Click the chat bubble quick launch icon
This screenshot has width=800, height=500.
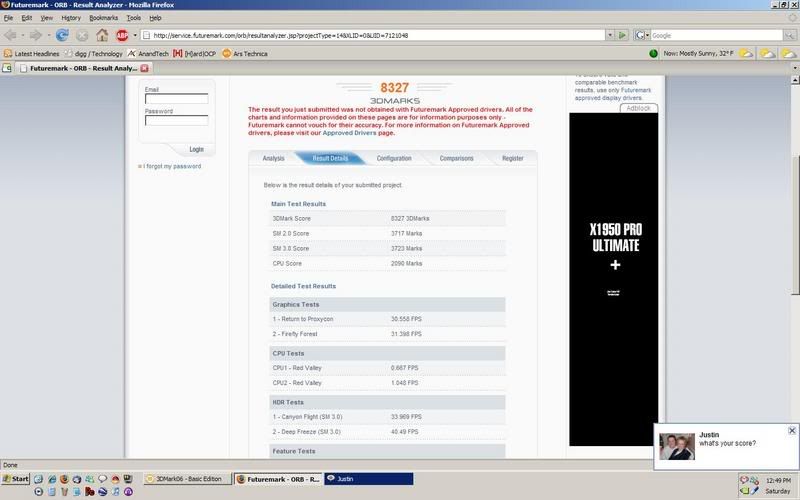[103, 479]
